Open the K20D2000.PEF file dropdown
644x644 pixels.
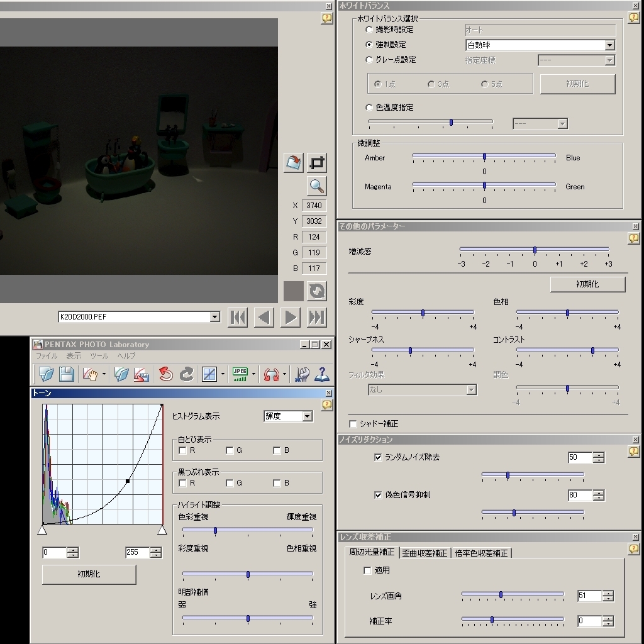(x=214, y=317)
